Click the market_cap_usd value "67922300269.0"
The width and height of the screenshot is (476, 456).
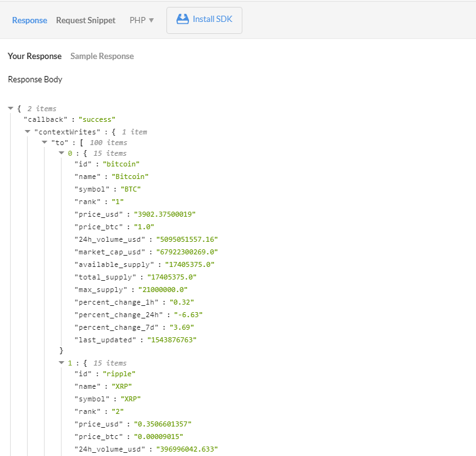click(187, 252)
